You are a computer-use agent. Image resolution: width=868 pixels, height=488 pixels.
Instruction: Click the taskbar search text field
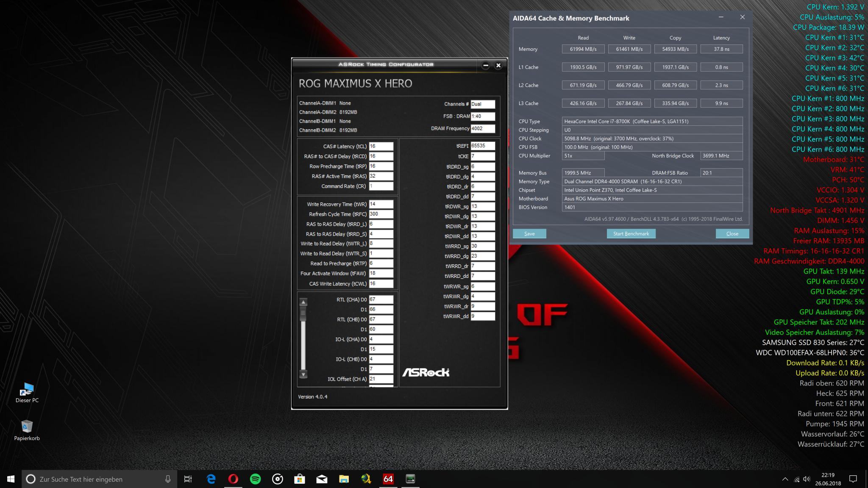click(x=100, y=479)
